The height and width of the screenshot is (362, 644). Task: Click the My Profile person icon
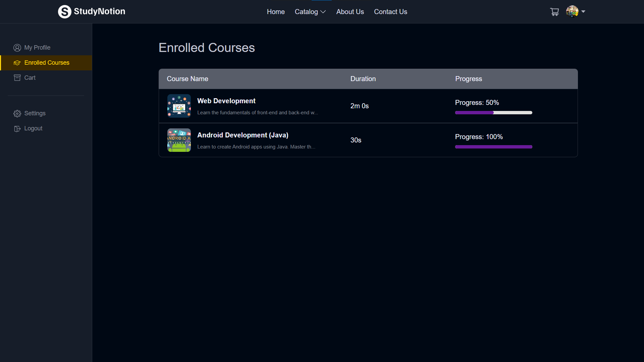coord(17,48)
